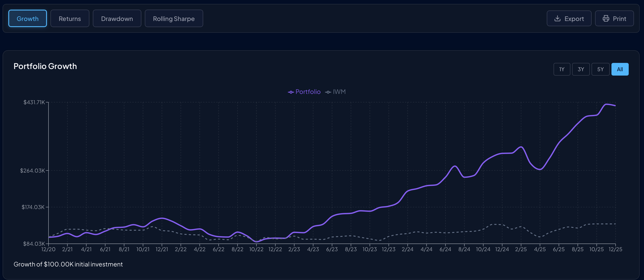Click the portfolio line peak near 10/25
This screenshot has width=644, height=280.
coord(606,104)
